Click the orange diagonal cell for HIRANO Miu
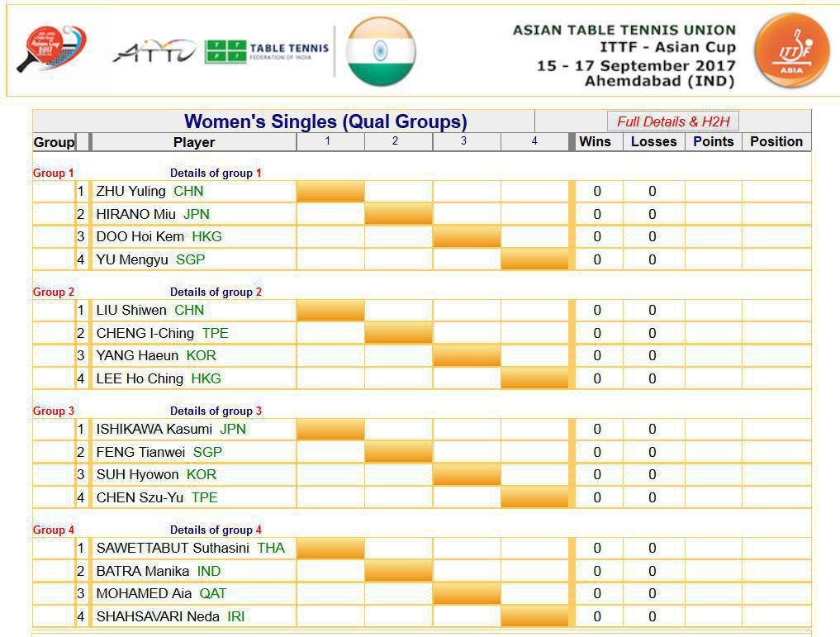This screenshot has width=840, height=637. pos(398,214)
